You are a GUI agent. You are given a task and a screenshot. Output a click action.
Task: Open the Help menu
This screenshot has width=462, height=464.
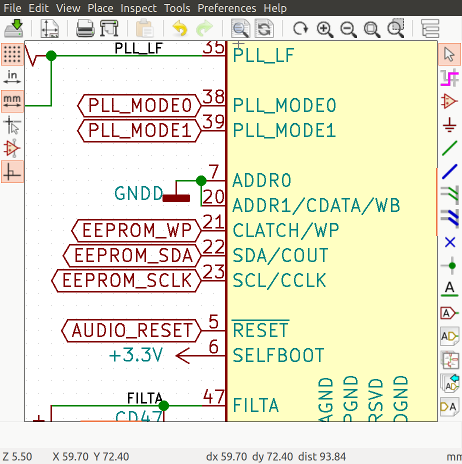pos(275,8)
